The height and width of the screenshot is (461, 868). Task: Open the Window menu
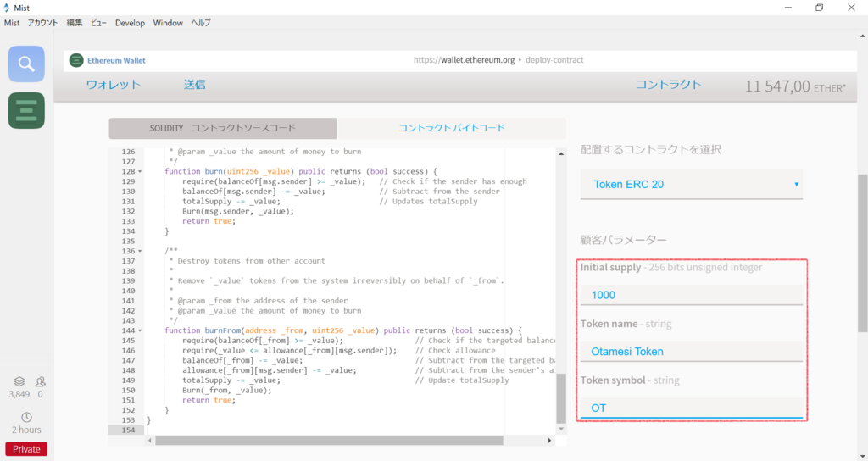pos(168,23)
